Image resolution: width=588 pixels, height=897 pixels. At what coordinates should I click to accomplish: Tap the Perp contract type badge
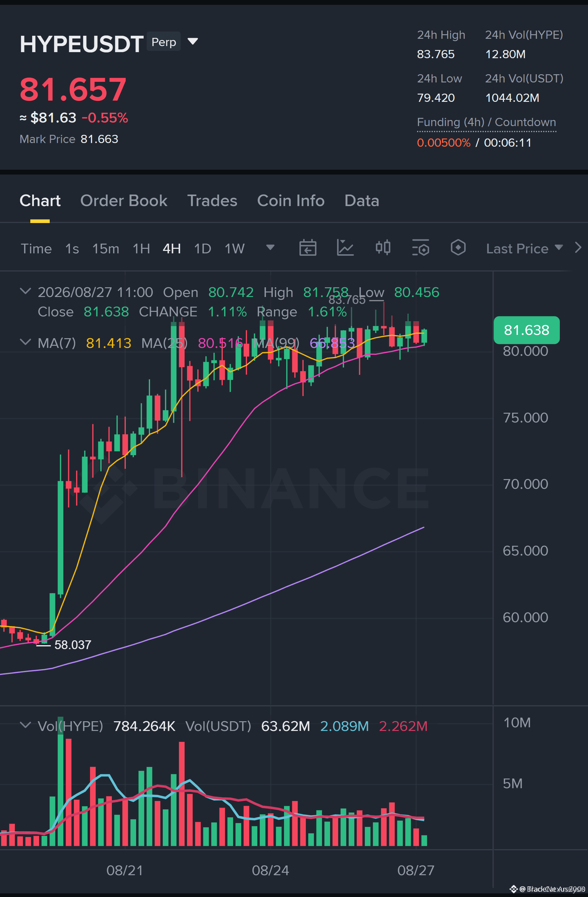164,42
